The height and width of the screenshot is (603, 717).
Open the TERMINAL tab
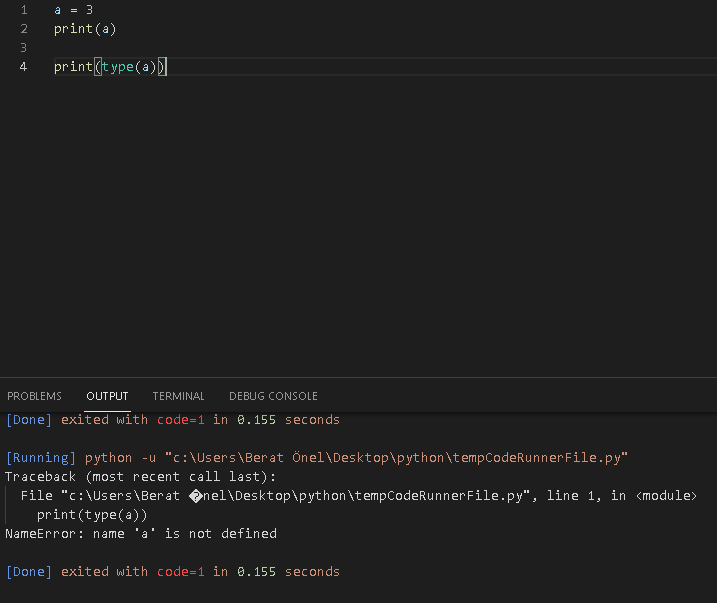tap(178, 396)
